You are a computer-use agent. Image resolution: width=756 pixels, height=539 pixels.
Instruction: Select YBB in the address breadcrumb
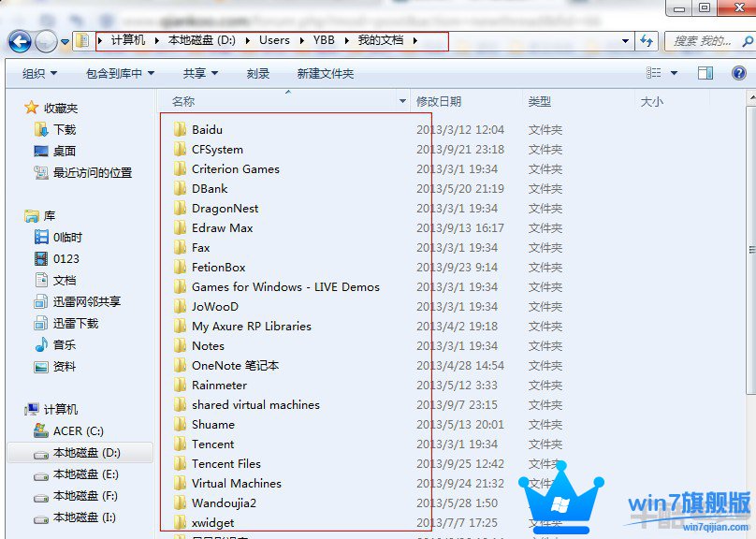(x=324, y=40)
